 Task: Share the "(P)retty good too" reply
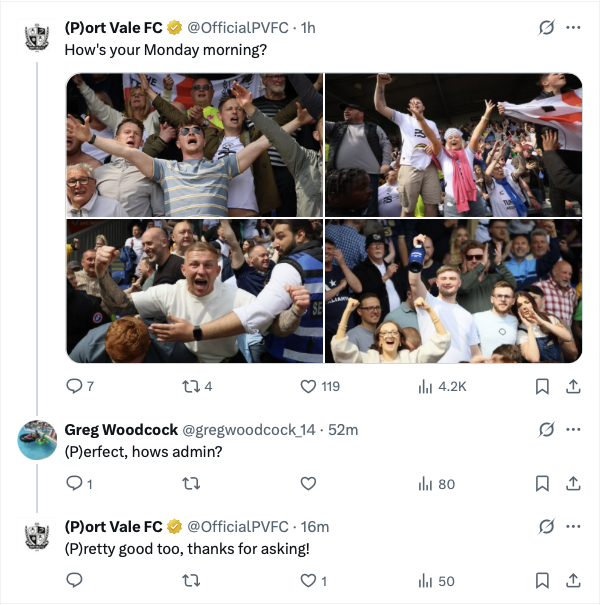(573, 580)
